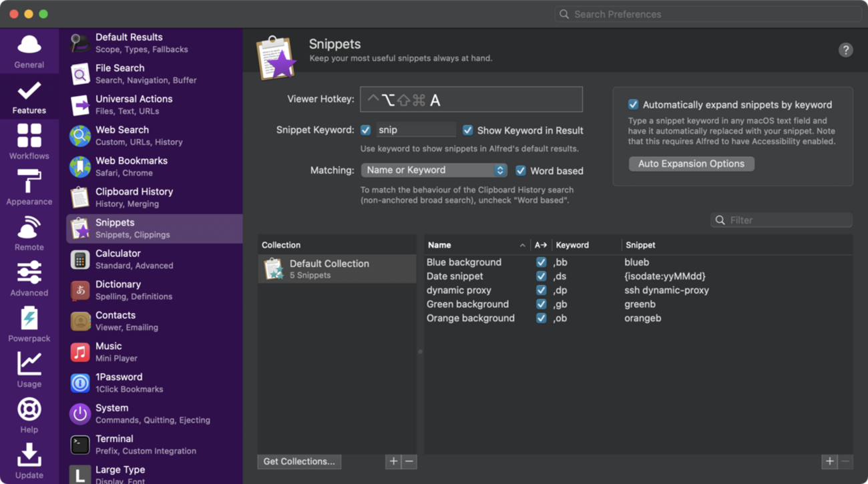Select the Blue background snippet row
This screenshot has height=484, width=868.
[x=638, y=262]
